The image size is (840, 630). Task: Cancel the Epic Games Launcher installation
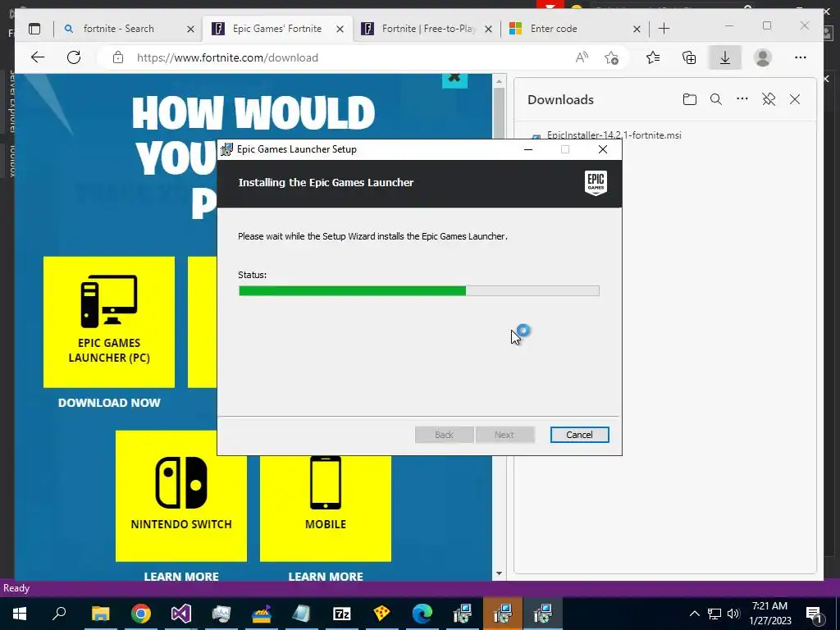[579, 435]
